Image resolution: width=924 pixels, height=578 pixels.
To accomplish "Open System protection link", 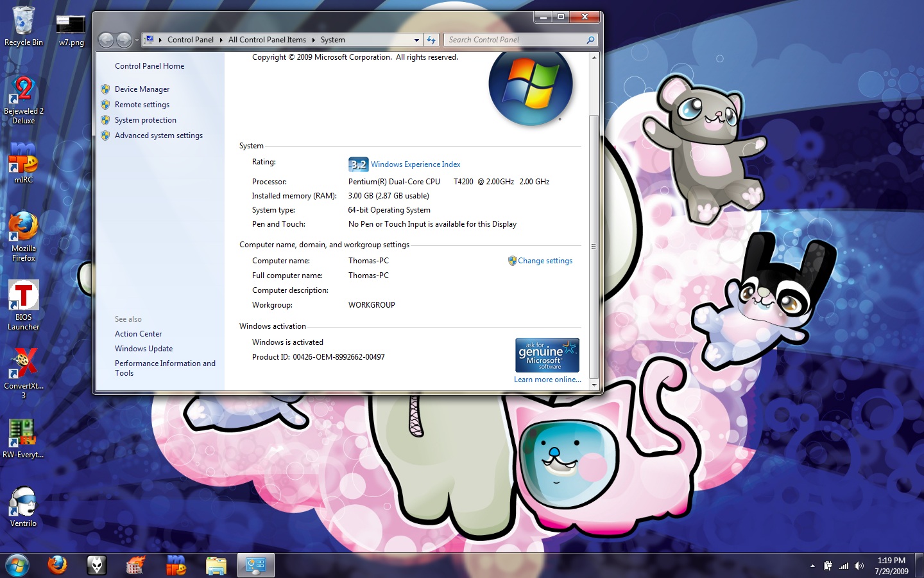I will click(146, 120).
